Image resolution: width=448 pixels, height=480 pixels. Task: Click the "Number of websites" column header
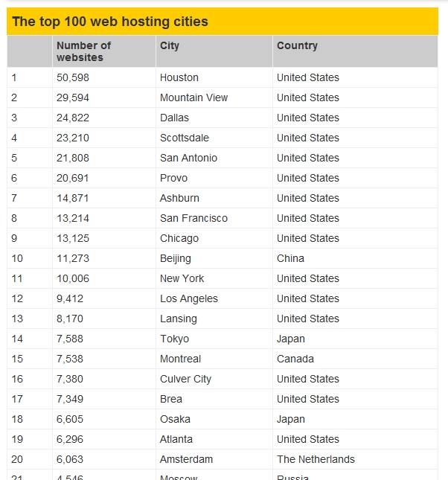click(x=83, y=51)
